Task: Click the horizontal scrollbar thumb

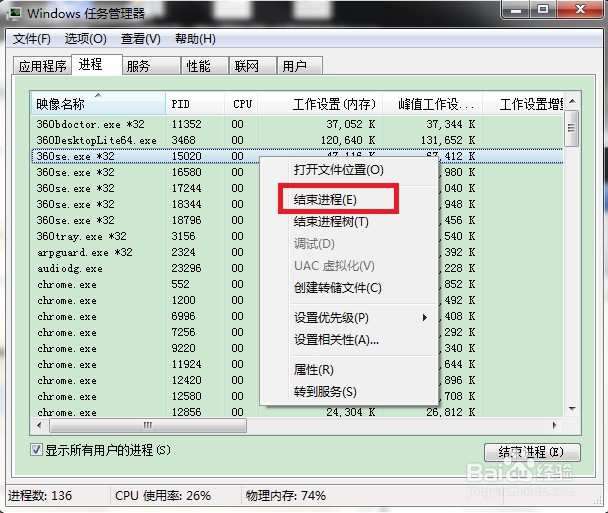Action: point(148,425)
